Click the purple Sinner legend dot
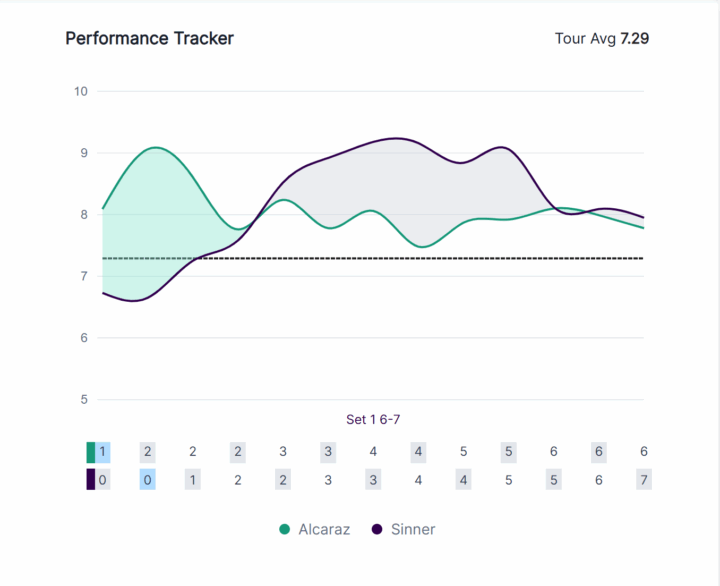This screenshot has width=720, height=586. pyautogui.click(x=378, y=529)
